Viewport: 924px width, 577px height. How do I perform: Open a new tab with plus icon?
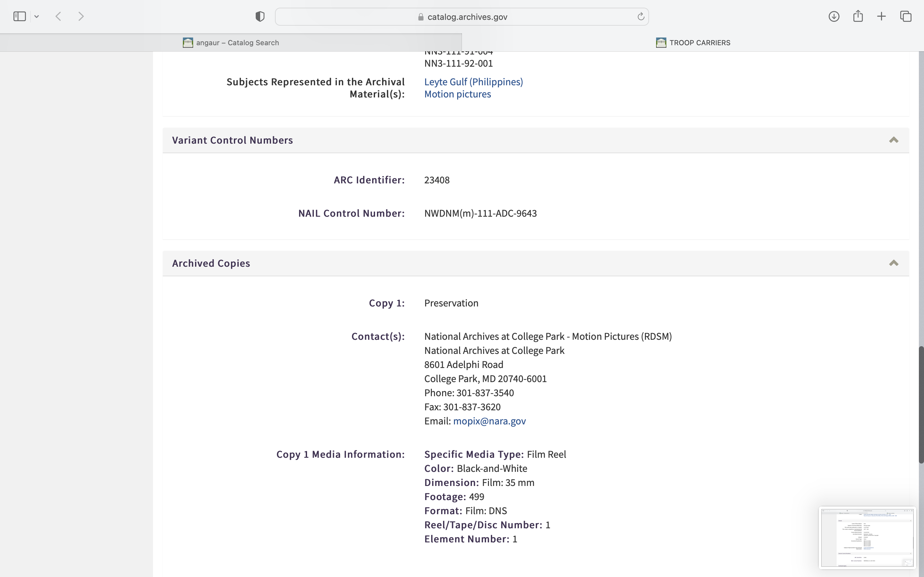882,16
